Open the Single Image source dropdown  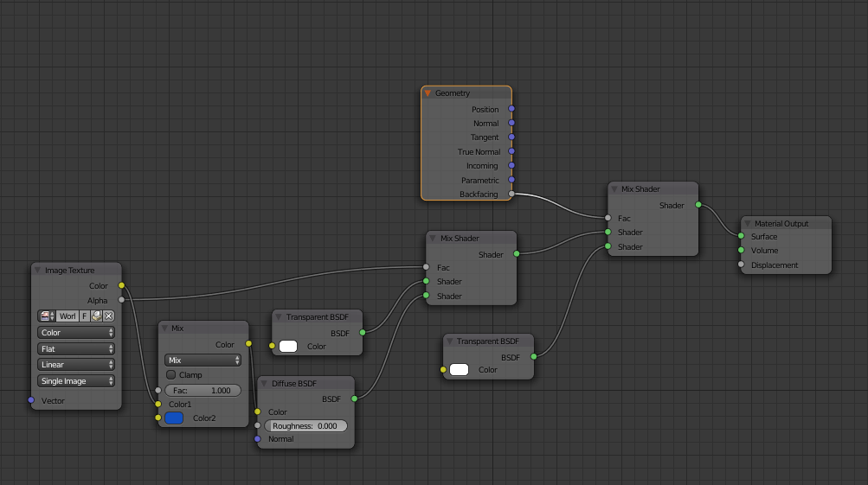click(x=76, y=381)
